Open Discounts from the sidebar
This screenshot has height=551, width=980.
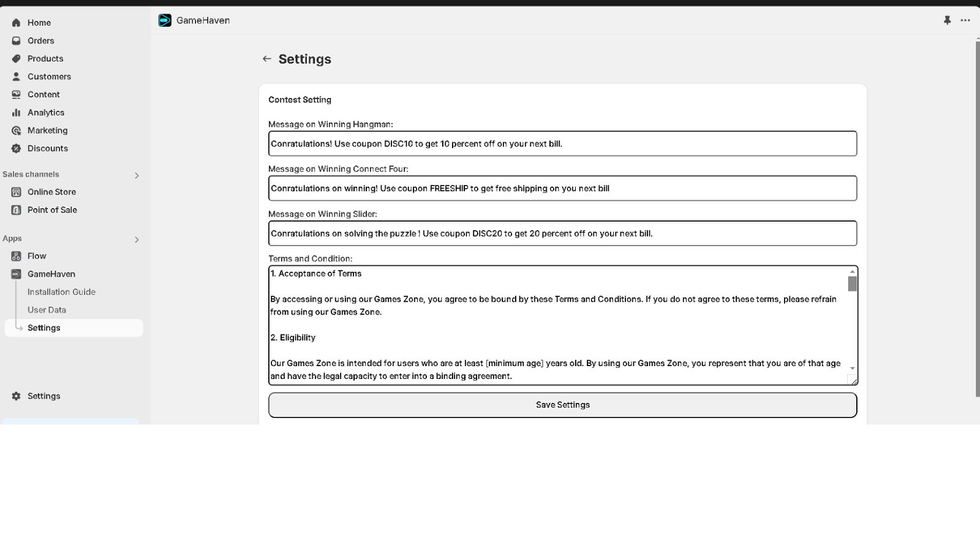[47, 148]
